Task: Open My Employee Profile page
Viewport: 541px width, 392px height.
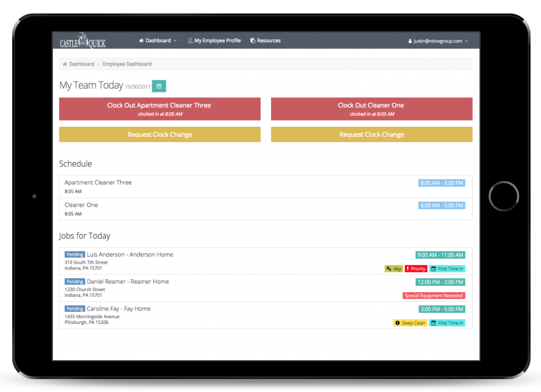Action: (214, 41)
